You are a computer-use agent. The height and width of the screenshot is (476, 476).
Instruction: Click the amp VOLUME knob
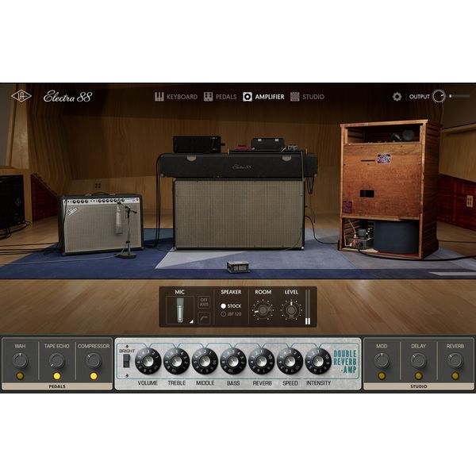[x=148, y=361]
